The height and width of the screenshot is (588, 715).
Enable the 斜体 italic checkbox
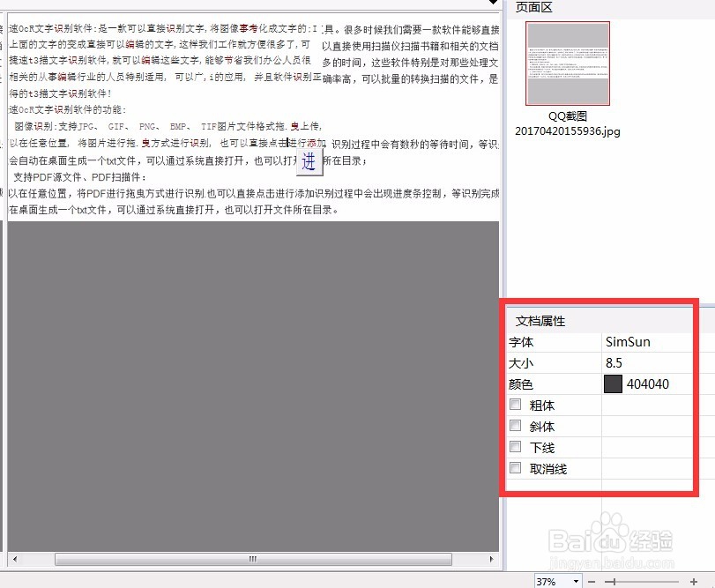pos(515,426)
